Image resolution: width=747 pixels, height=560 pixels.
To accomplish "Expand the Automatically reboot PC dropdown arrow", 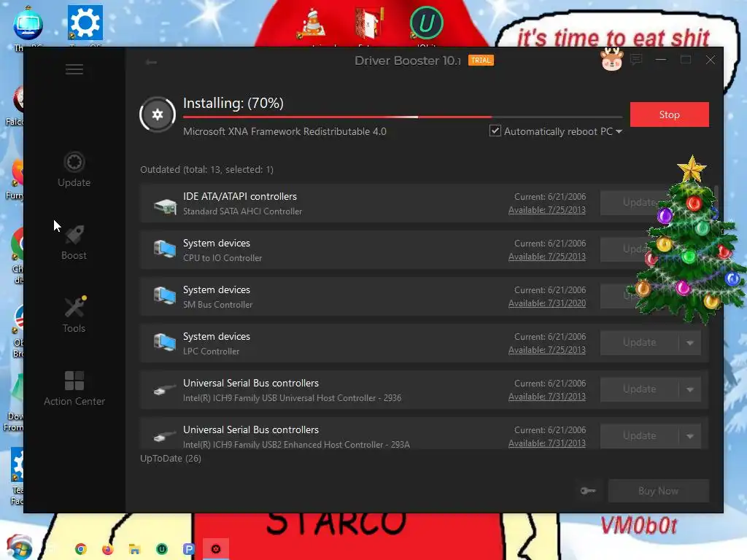I will pos(619,131).
